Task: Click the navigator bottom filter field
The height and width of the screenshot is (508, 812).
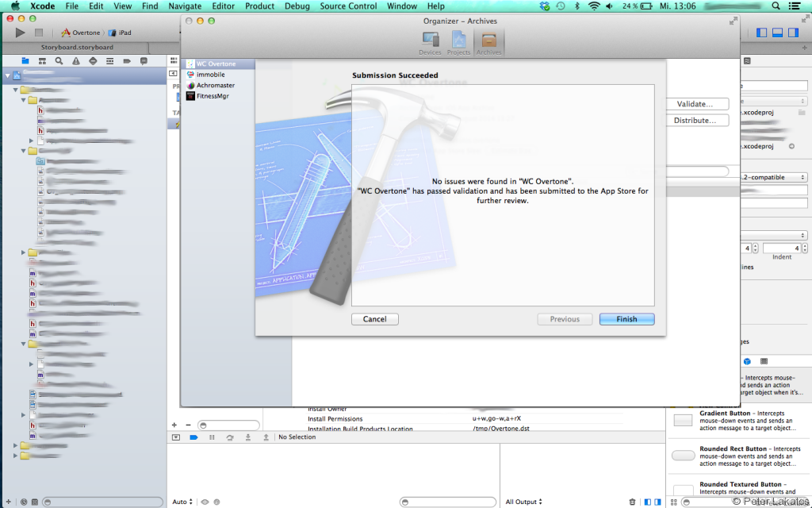Action: coord(102,502)
